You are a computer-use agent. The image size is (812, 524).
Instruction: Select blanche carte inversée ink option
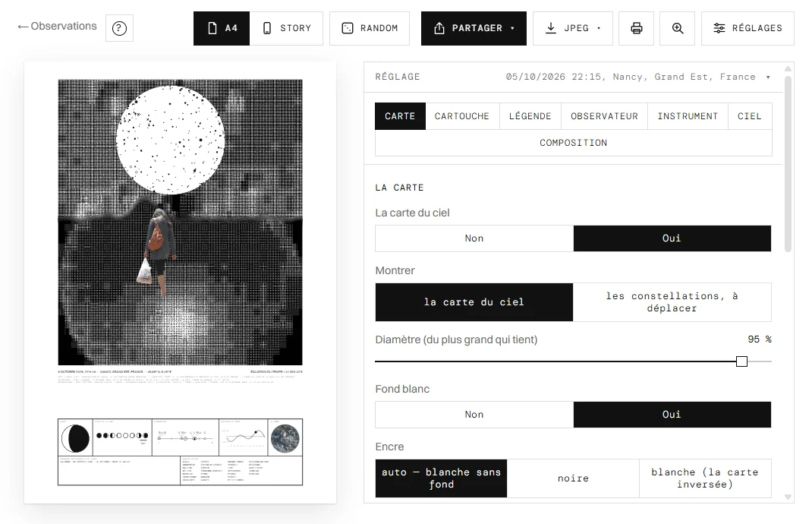tap(705, 478)
